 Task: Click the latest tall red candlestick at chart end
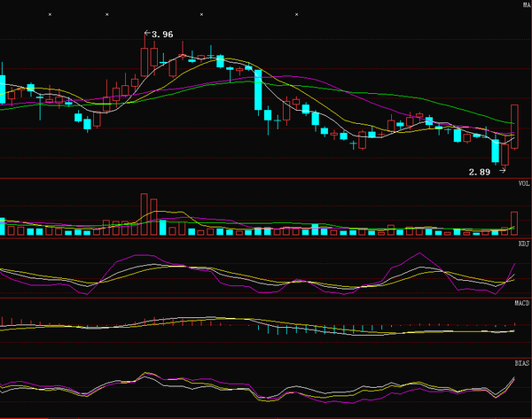point(514,127)
